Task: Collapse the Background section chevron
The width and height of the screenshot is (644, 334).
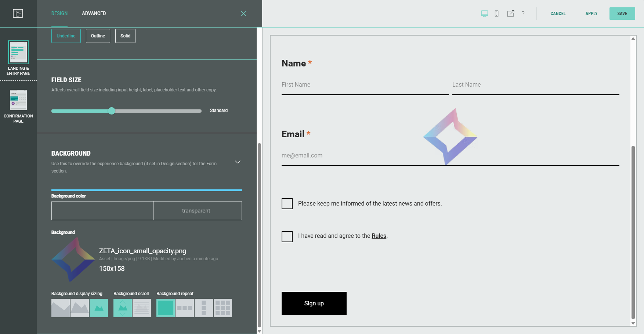Action: point(238,162)
